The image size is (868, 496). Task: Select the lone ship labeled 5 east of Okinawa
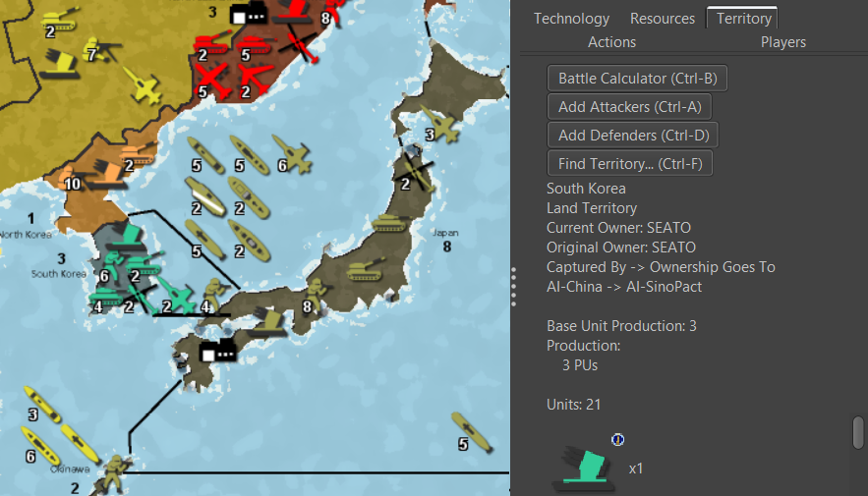(x=473, y=431)
